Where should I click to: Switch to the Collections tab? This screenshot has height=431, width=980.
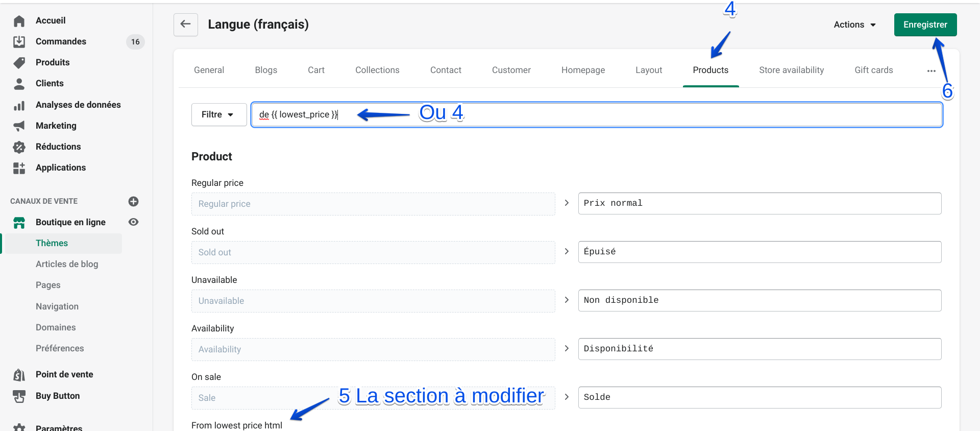pyautogui.click(x=377, y=70)
